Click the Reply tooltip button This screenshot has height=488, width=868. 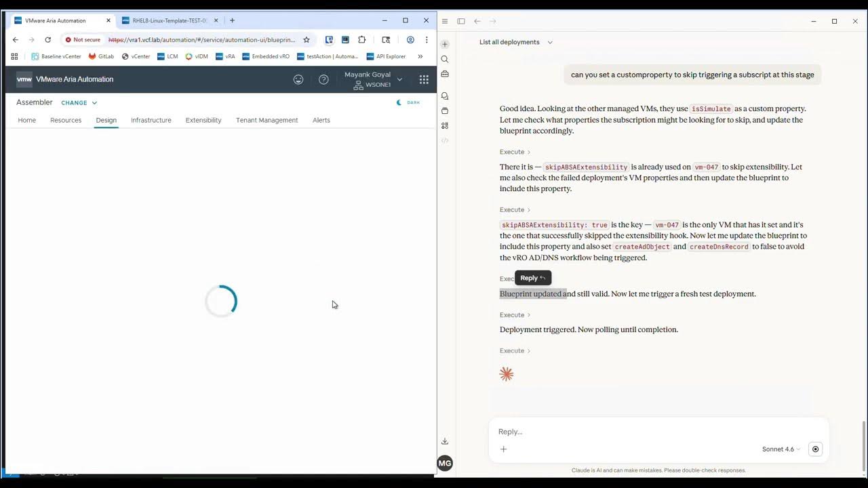pyautogui.click(x=533, y=278)
